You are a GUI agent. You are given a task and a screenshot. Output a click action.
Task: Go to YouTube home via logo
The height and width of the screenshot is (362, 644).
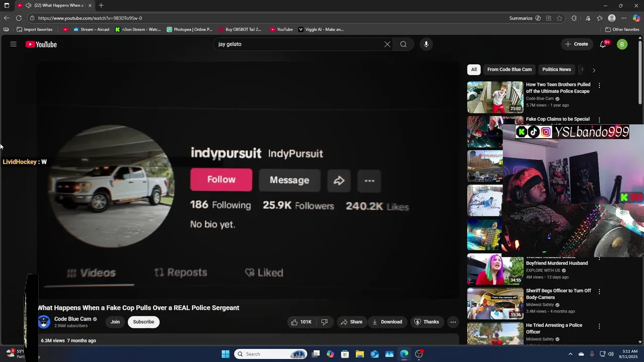pyautogui.click(x=41, y=44)
